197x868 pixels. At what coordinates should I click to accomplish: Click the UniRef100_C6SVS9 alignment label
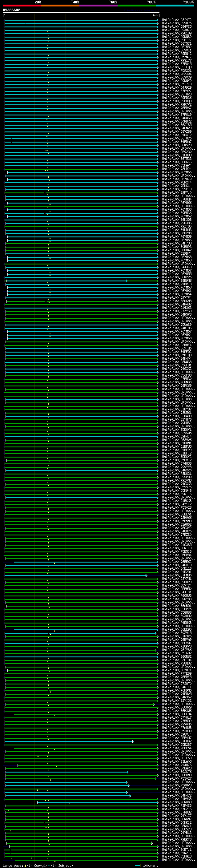tap(176, 78)
